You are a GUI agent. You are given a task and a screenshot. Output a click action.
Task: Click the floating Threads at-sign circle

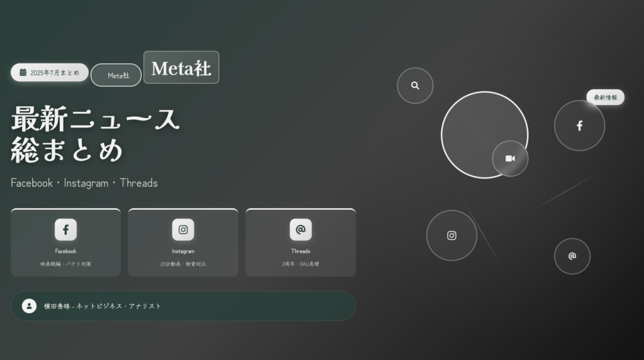[572, 256]
